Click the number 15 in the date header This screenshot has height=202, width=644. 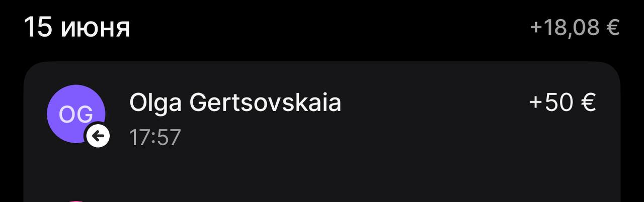(x=38, y=27)
